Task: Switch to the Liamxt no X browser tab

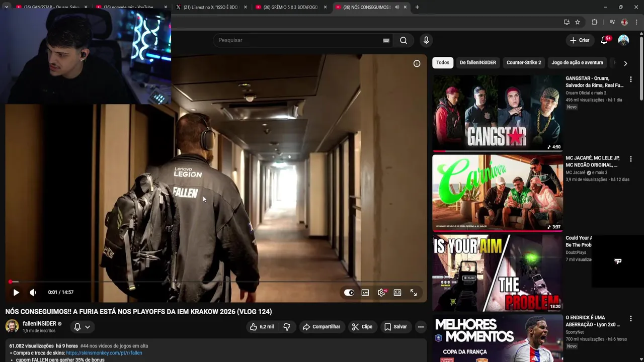Action: [210, 7]
